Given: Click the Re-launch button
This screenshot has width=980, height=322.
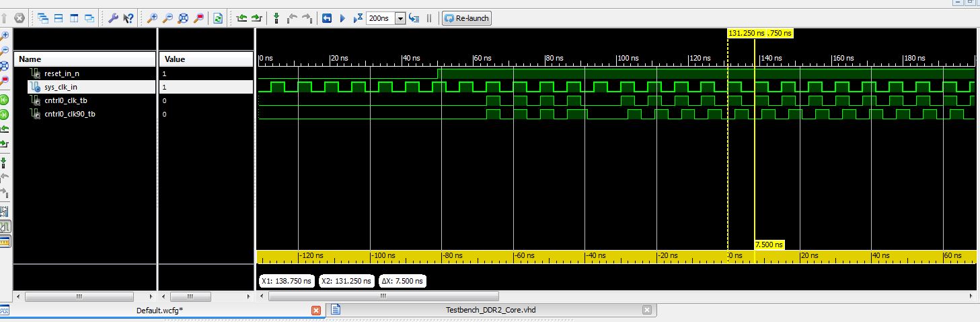Looking at the screenshot, I should (466, 18).
